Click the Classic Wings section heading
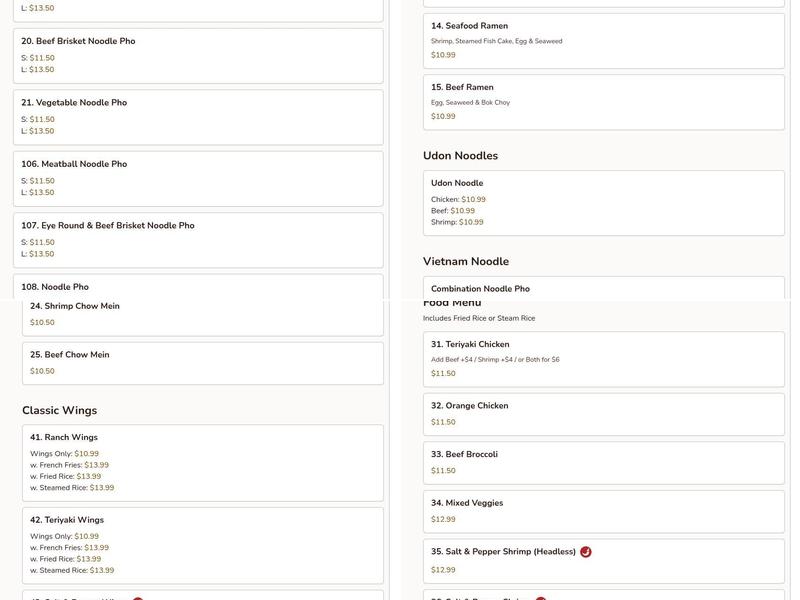Viewport: 800px width, 600px height. (x=60, y=411)
